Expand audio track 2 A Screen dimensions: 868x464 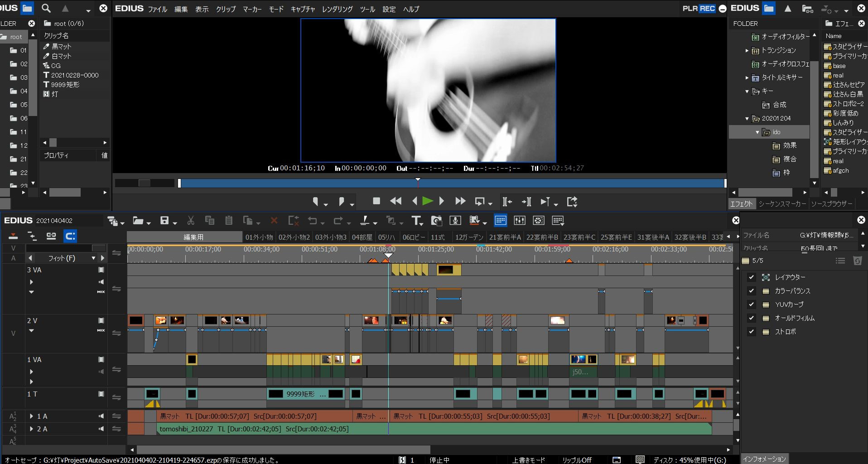tap(31, 429)
